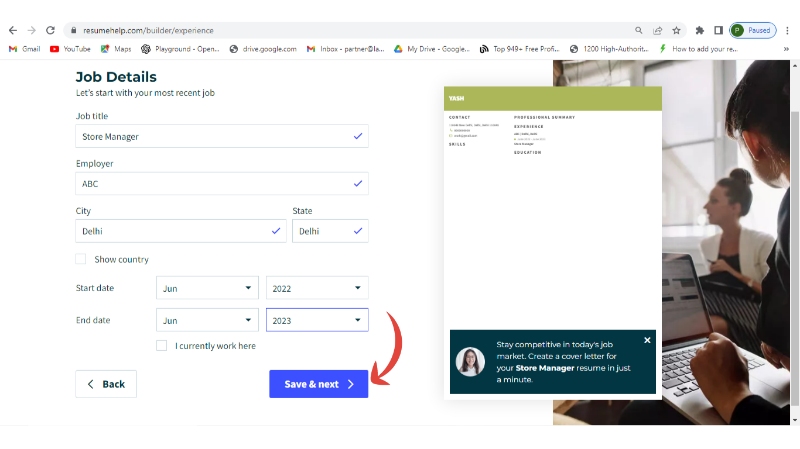Check the I currently work here box
This screenshot has height=449, width=800.
[162, 346]
